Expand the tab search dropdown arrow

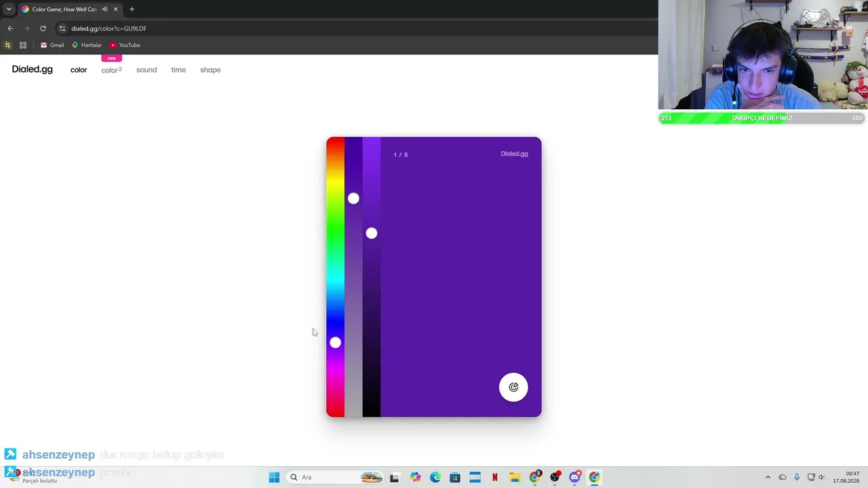(x=8, y=9)
